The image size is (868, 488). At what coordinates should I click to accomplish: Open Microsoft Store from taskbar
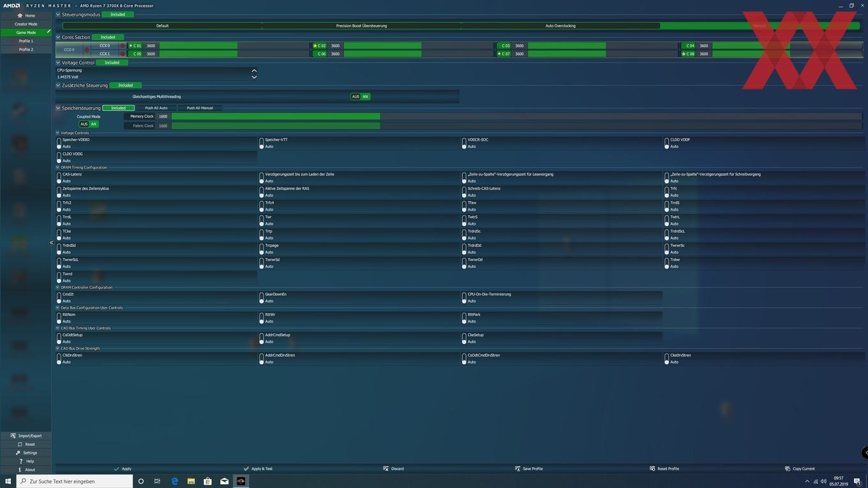(207, 481)
